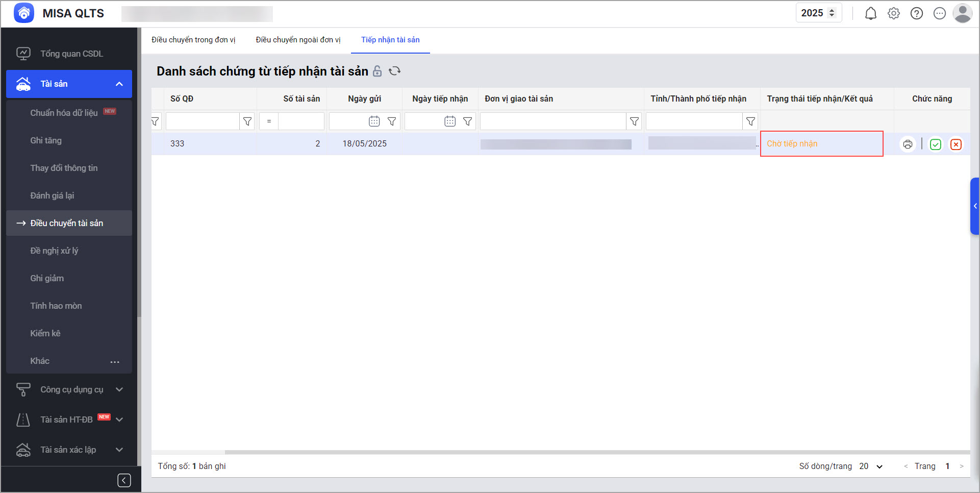Click in Đơn vị giao tài sản filter input
This screenshot has height=493, width=980.
tap(553, 121)
